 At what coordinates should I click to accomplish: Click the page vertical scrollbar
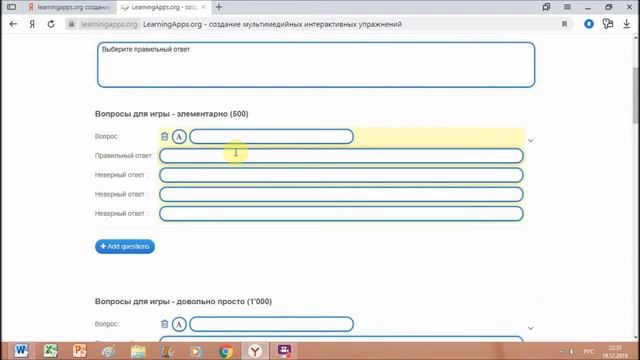636,95
